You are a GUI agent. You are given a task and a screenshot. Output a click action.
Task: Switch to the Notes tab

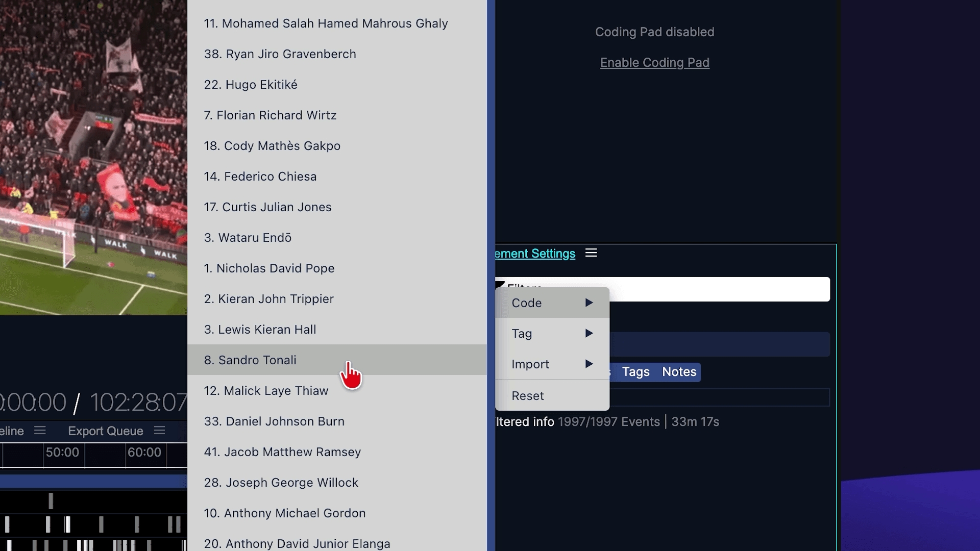[679, 372]
